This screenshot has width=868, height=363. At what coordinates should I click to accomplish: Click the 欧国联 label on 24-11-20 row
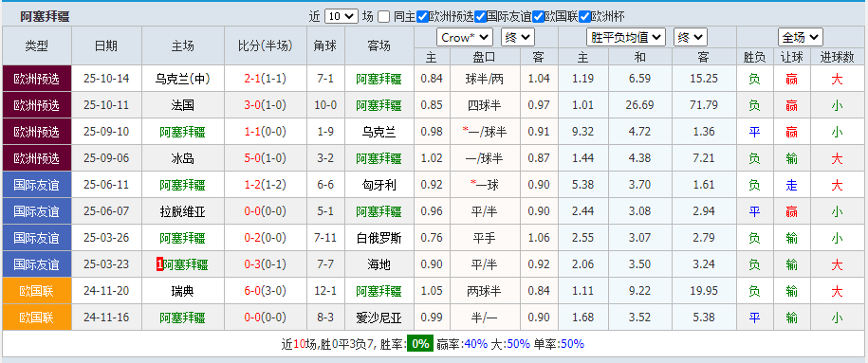37,291
